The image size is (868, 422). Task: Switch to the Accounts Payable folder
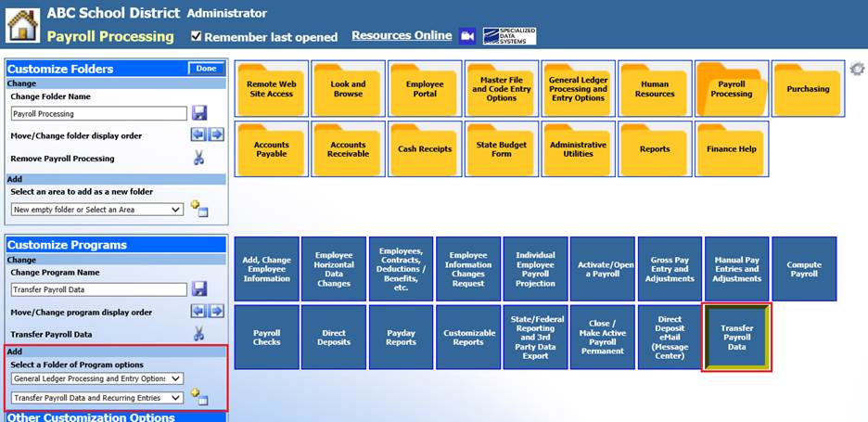(x=271, y=149)
